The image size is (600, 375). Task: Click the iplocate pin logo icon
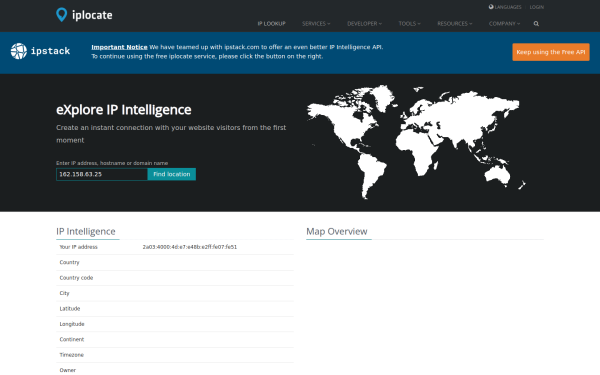[x=61, y=15]
